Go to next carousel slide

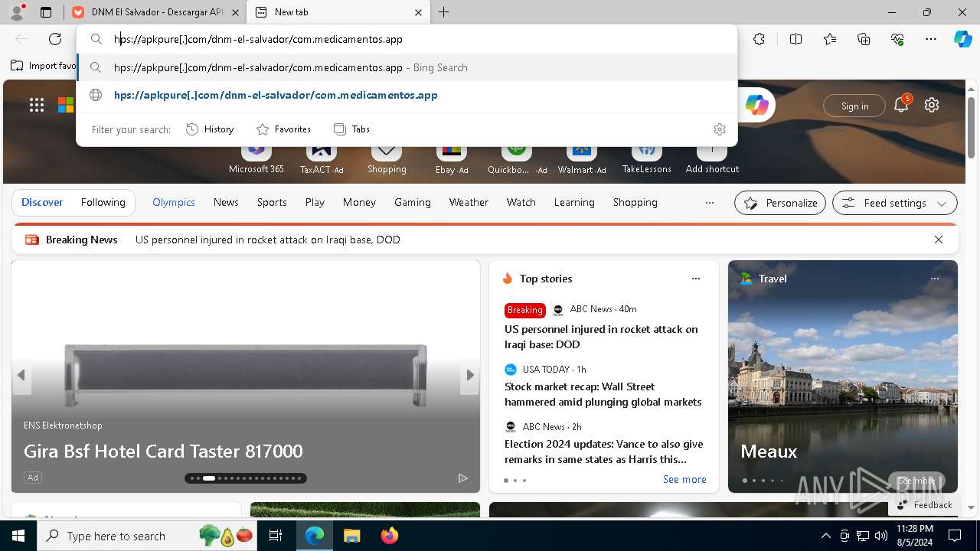470,375
